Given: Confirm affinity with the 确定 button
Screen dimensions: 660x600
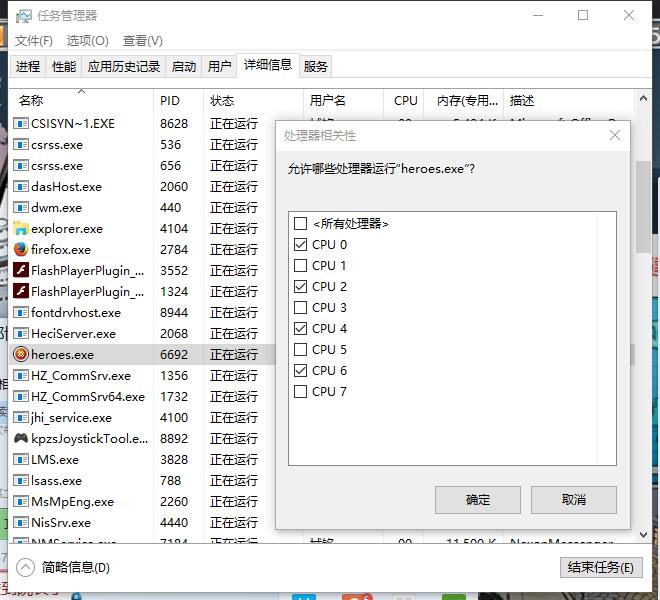Looking at the screenshot, I should (x=478, y=500).
